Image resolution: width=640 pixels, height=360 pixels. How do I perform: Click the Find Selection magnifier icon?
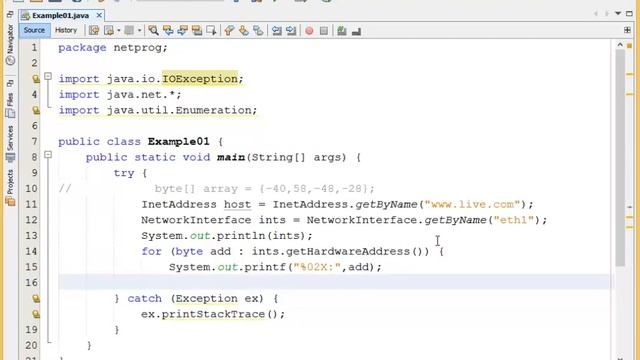[x=153, y=31]
